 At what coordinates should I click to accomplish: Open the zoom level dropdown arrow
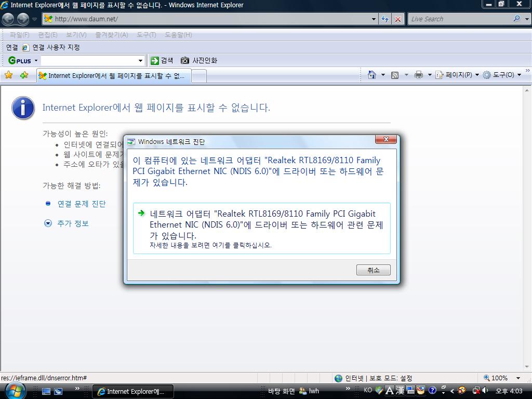pyautogui.click(x=518, y=378)
